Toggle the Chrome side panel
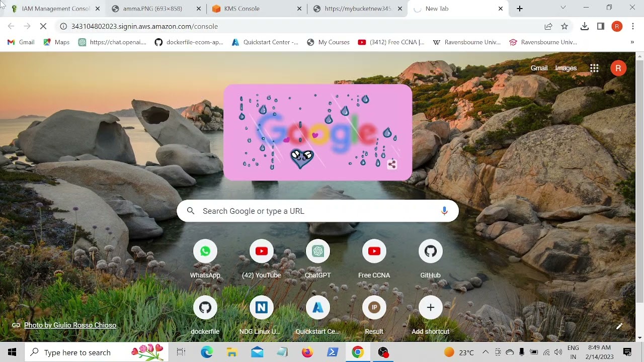 coord(601,26)
